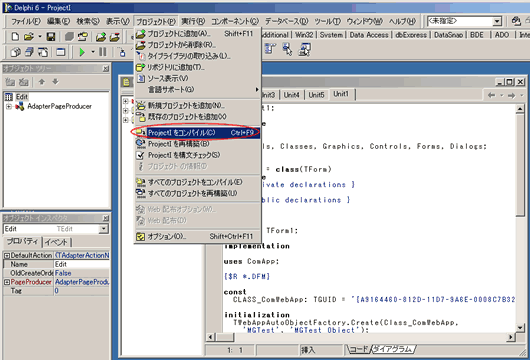This screenshot has width=530, height=360.
Task: Open the 実行(R) menu
Action: pos(193,21)
